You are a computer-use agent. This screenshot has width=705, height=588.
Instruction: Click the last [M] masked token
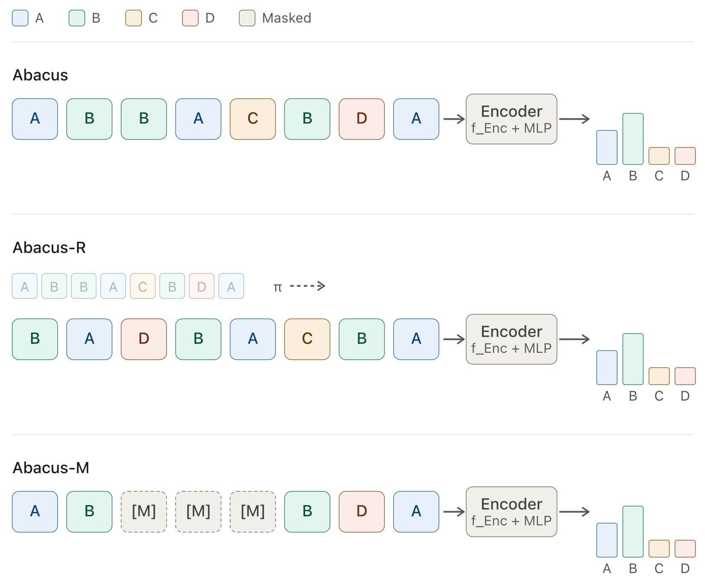(x=253, y=512)
